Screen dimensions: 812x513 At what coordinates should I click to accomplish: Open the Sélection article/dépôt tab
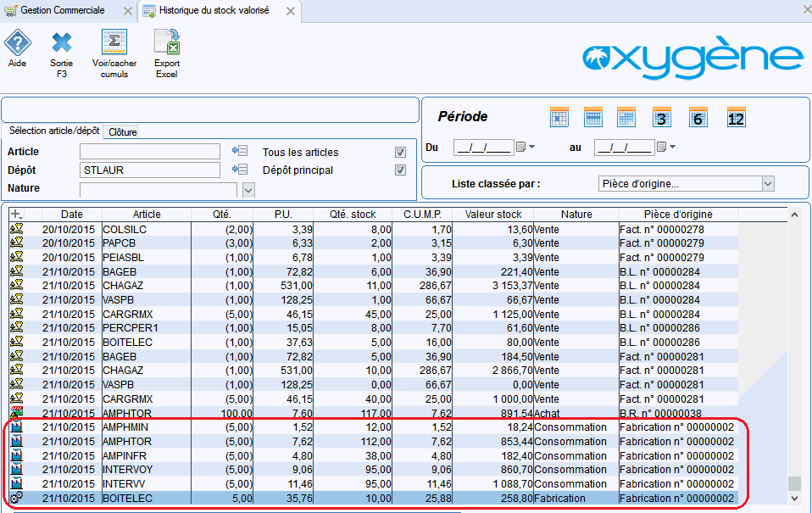pyautogui.click(x=54, y=131)
